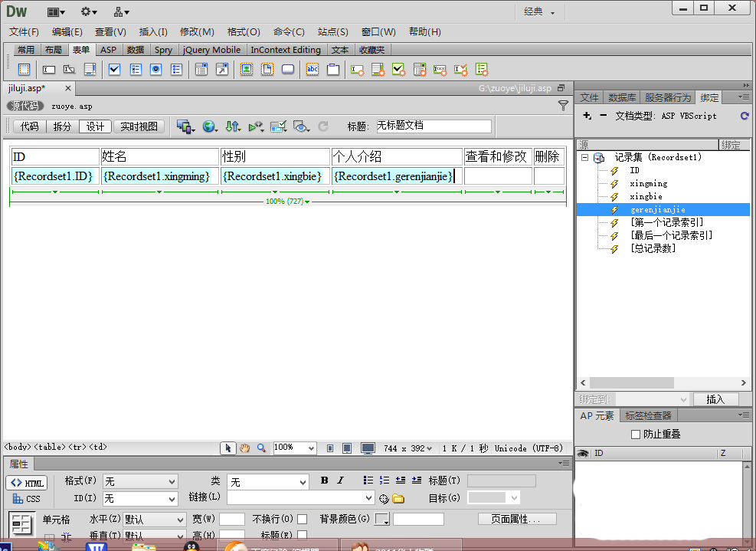The image size is (756, 551).
Task: Add a binding with plus button
Action: pyautogui.click(x=587, y=115)
